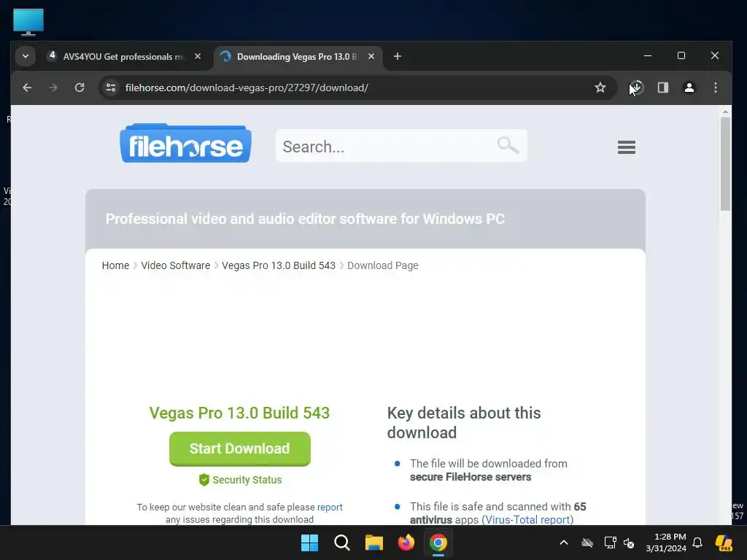747x560 pixels.
Task: Click the magnifier search icon on FileHorse
Action: (508, 145)
